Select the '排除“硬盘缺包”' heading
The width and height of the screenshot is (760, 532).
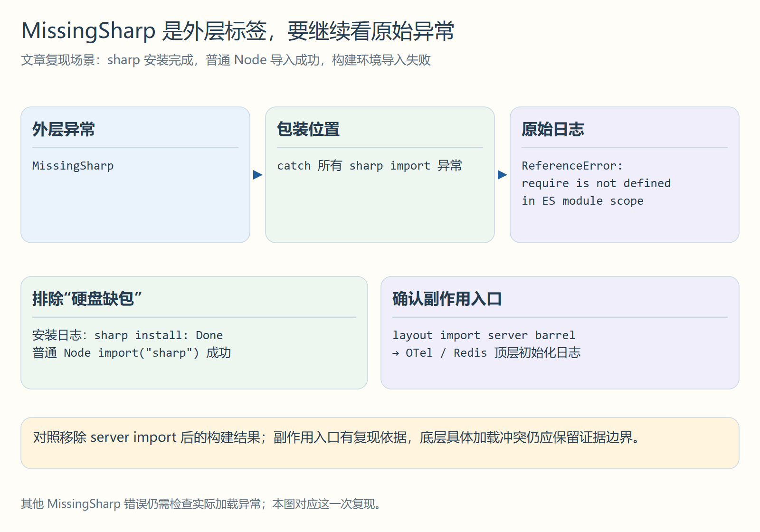pos(87,299)
